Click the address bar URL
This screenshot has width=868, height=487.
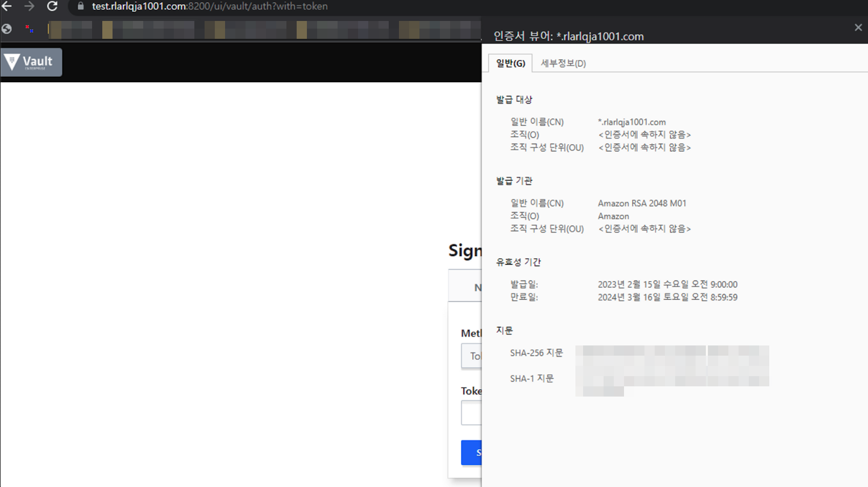[x=210, y=7]
